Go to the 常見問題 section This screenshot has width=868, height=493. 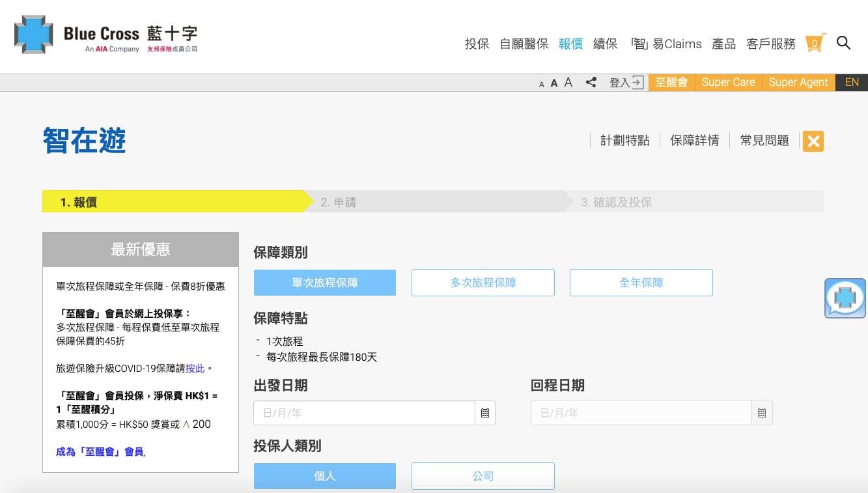coord(764,141)
